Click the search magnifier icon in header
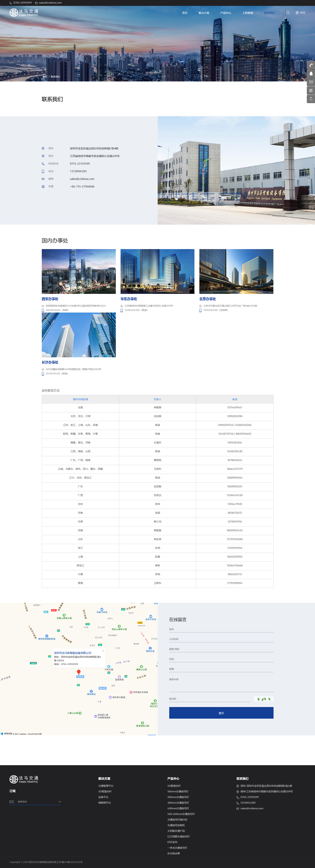This screenshot has height=868, width=315. 288,13
